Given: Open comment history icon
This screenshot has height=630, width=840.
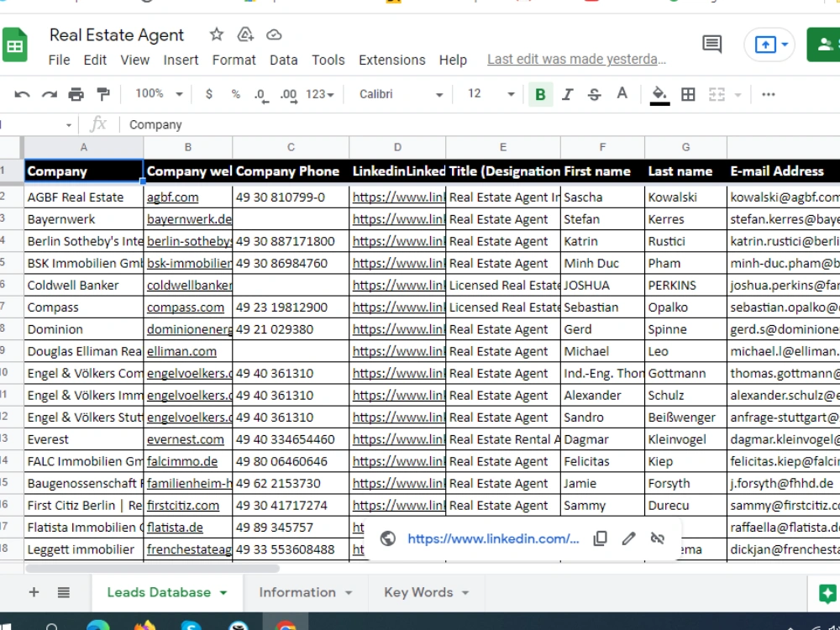Looking at the screenshot, I should pos(711,43).
